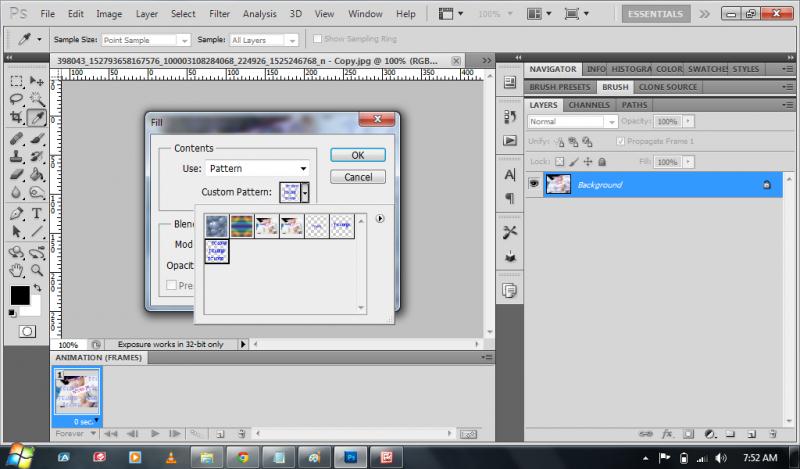This screenshot has height=469, width=800.
Task: Pick the Rectangular Marquee tool
Action: (x=17, y=81)
